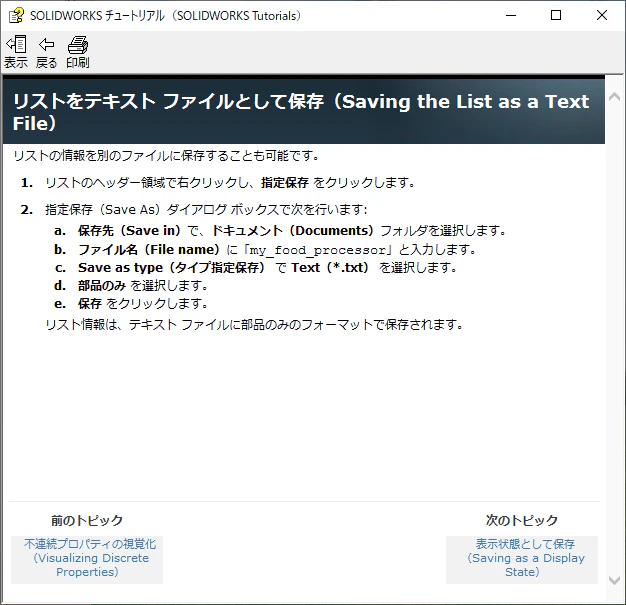Image resolution: width=626 pixels, height=605 pixels.
Task: Click the my_food_processor file name text
Action: pos(318,250)
